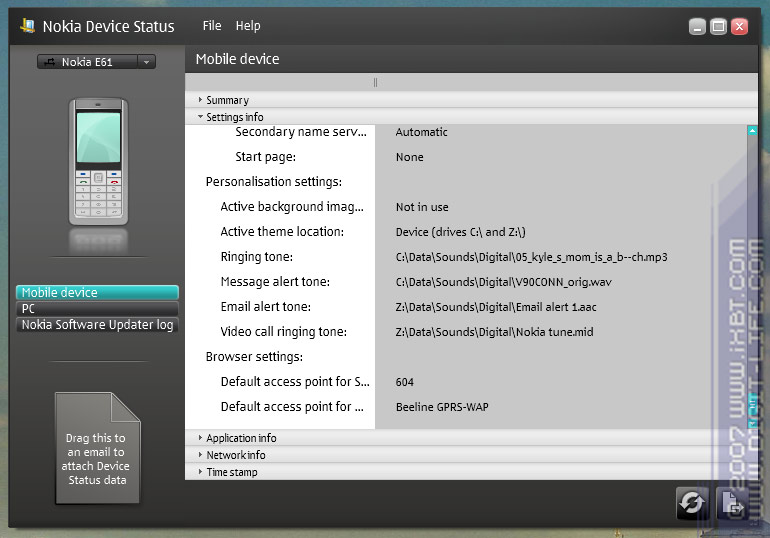Click the Email alert tone label
770x538 pixels.
tap(266, 307)
